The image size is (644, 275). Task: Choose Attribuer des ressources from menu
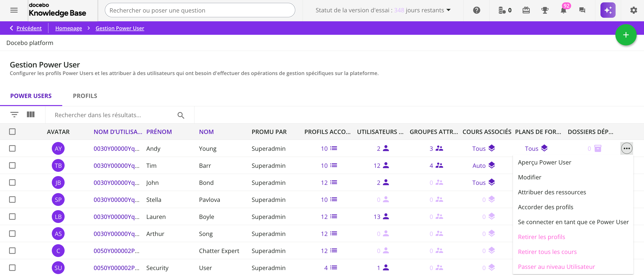coord(552,192)
